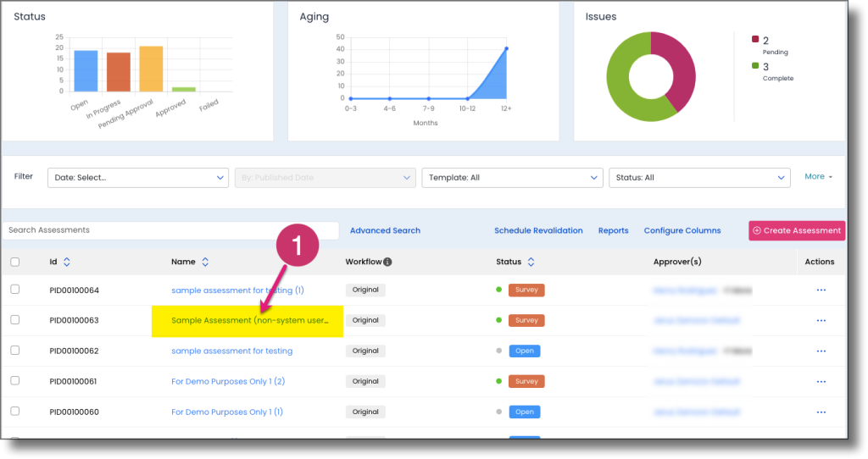This screenshot has height=459, width=868.
Task: Click Open status badge for PID00100060
Action: tap(524, 412)
